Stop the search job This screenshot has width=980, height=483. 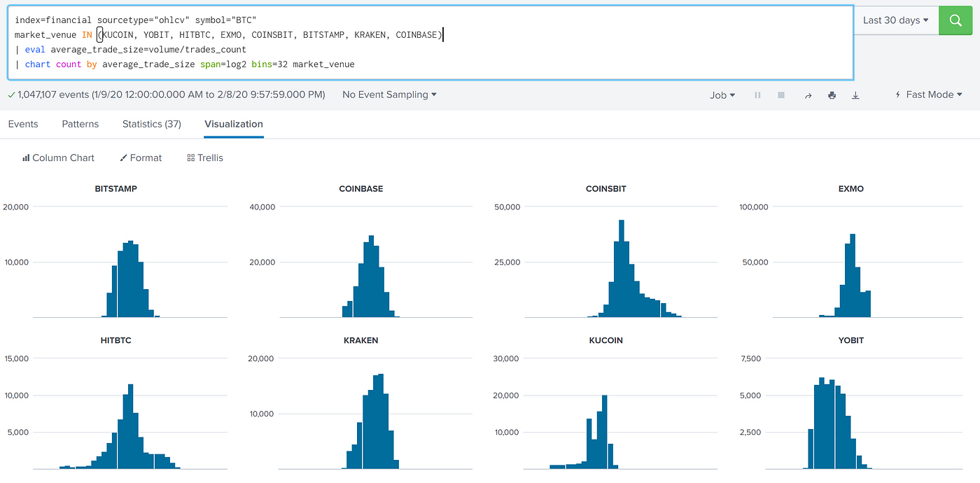coord(781,95)
